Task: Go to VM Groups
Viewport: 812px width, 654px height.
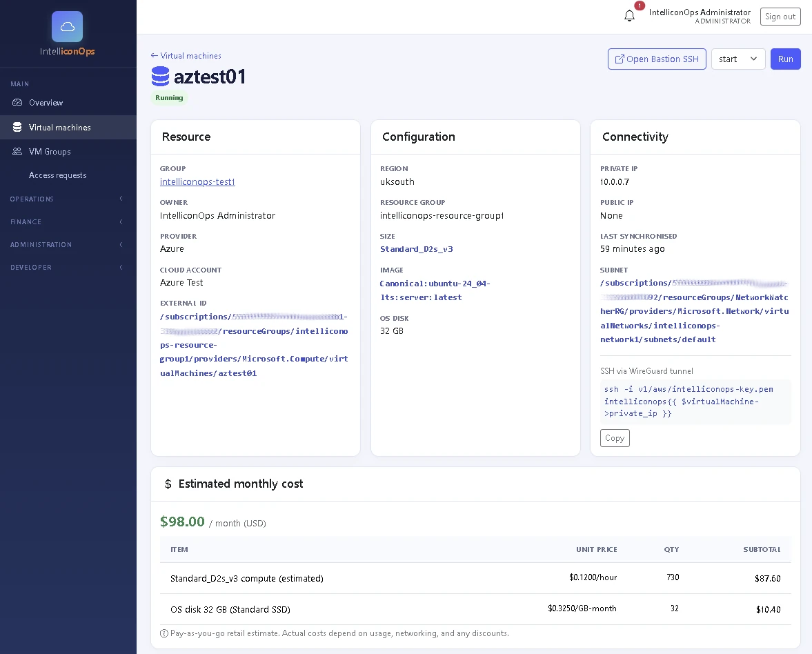Action: point(68,151)
